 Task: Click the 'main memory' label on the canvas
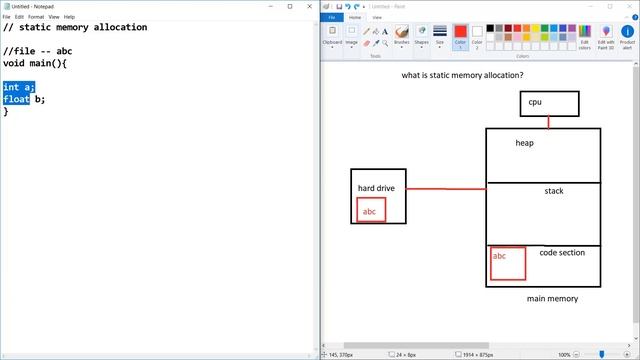pyautogui.click(x=552, y=299)
